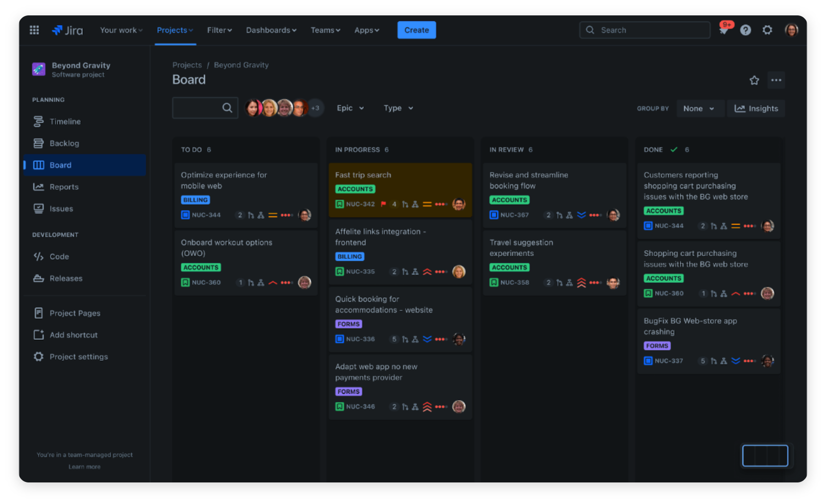
Task: Open the notifications bell
Action: click(724, 30)
